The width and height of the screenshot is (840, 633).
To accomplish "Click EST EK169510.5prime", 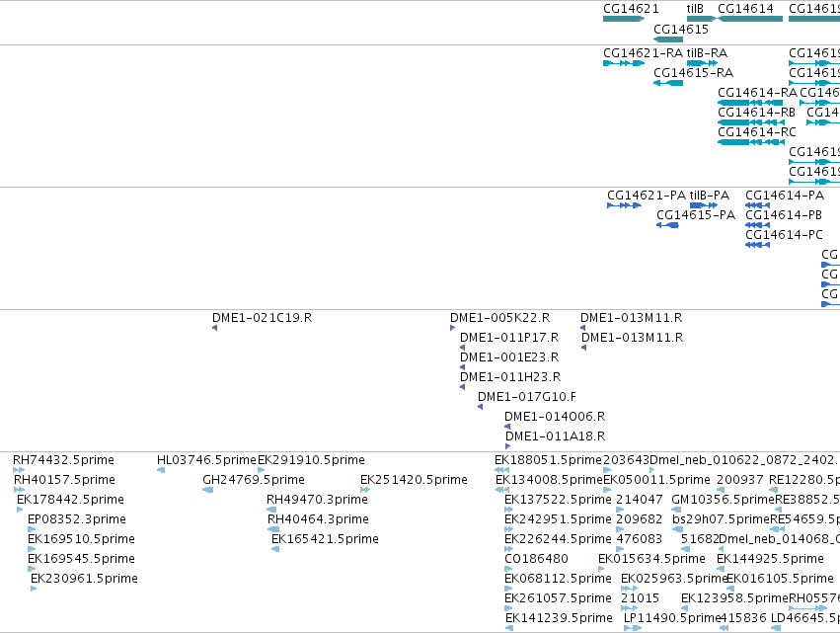I will [32, 549].
